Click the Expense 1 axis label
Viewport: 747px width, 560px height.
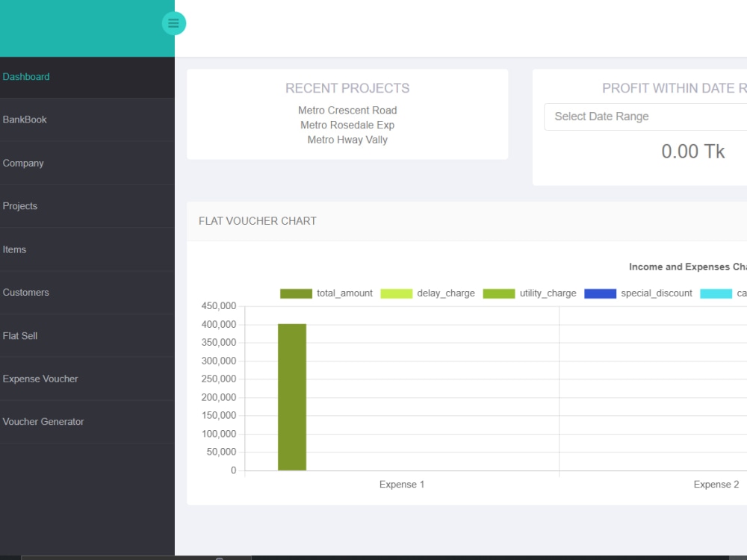click(402, 485)
